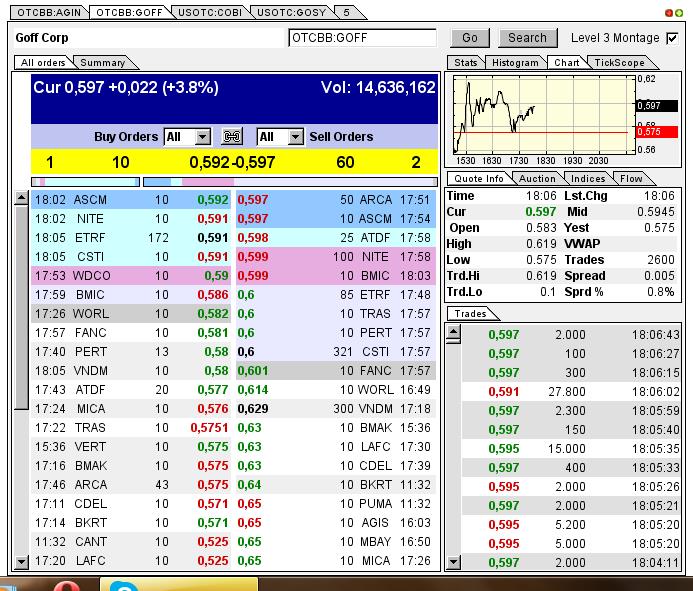Viewport: 693px width, 591px height.
Task: Select the Chart tab
Action: pyautogui.click(x=567, y=63)
